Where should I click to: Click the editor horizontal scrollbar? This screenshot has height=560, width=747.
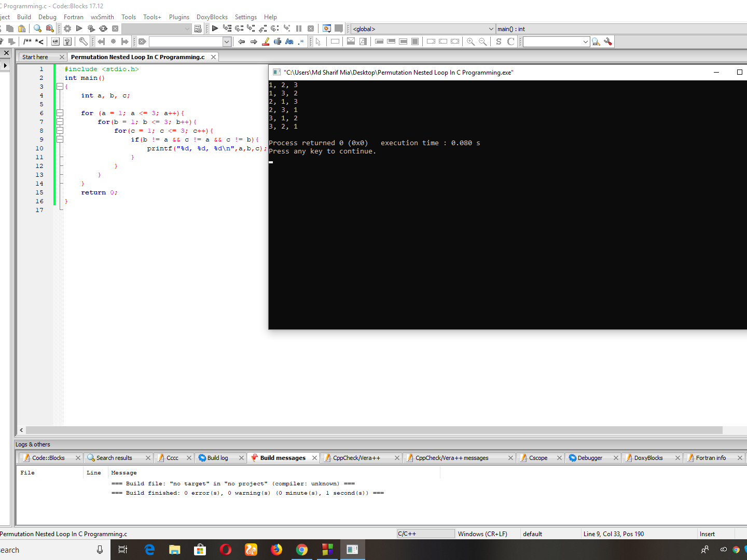(374, 430)
